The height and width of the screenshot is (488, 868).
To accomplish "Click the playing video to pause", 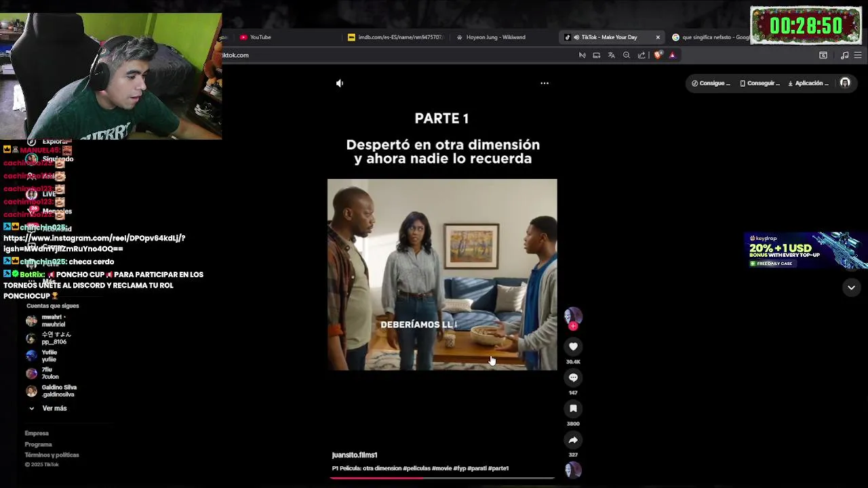I will pyautogui.click(x=442, y=274).
